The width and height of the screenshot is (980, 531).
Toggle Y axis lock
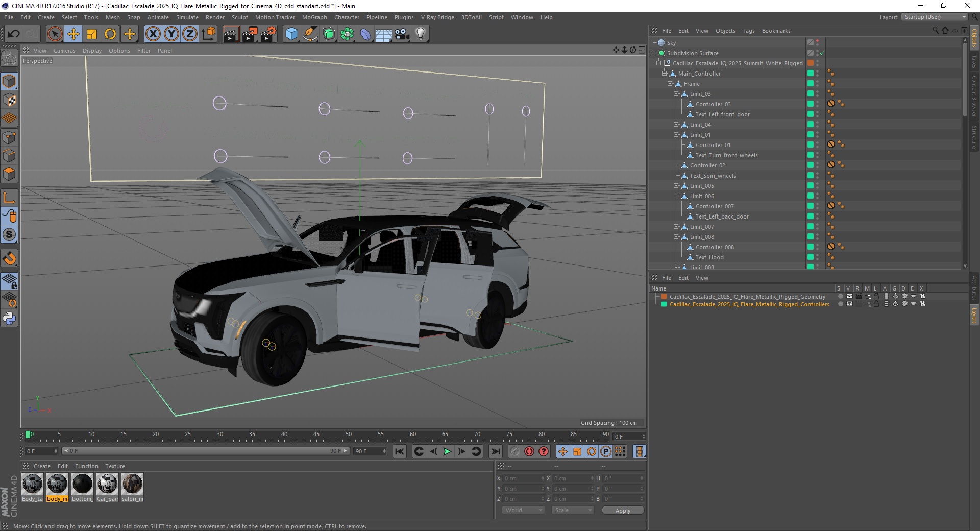click(x=171, y=34)
